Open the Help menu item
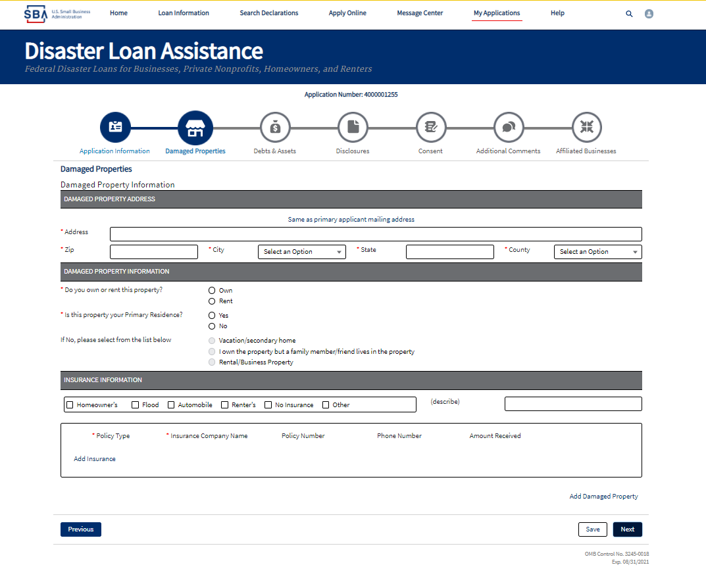 click(557, 13)
